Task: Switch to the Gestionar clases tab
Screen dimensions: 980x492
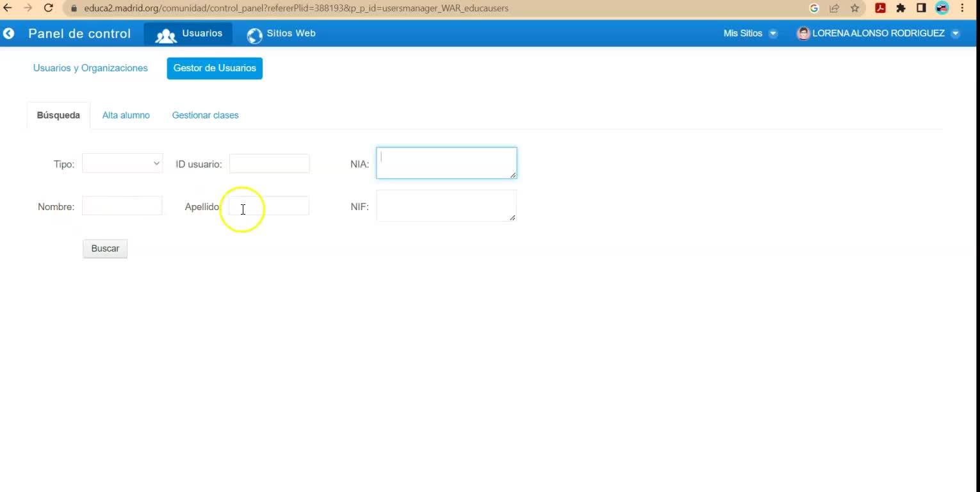Action: (205, 115)
